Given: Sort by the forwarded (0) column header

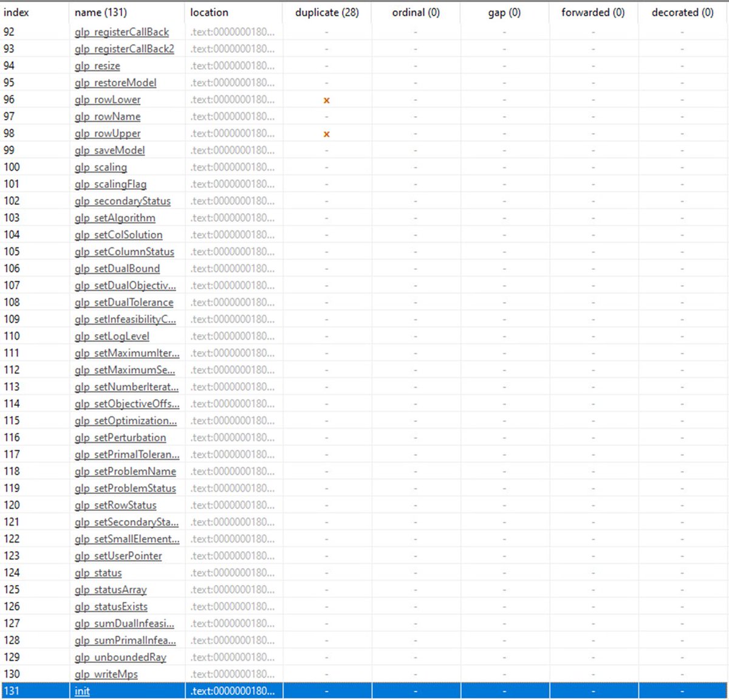Looking at the screenshot, I should click(x=592, y=12).
